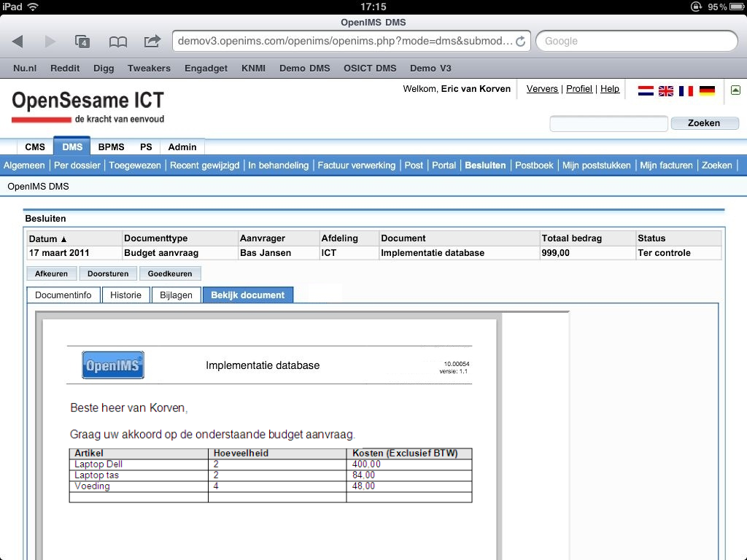This screenshot has height=560, width=747.
Task: Click the Afkeuren button
Action: [x=51, y=274]
